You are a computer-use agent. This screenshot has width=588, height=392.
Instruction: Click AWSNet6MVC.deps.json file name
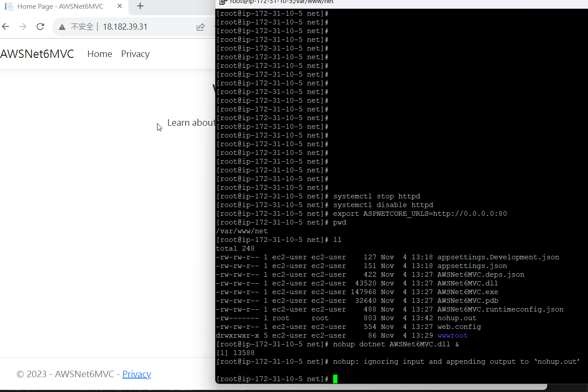(x=481, y=275)
